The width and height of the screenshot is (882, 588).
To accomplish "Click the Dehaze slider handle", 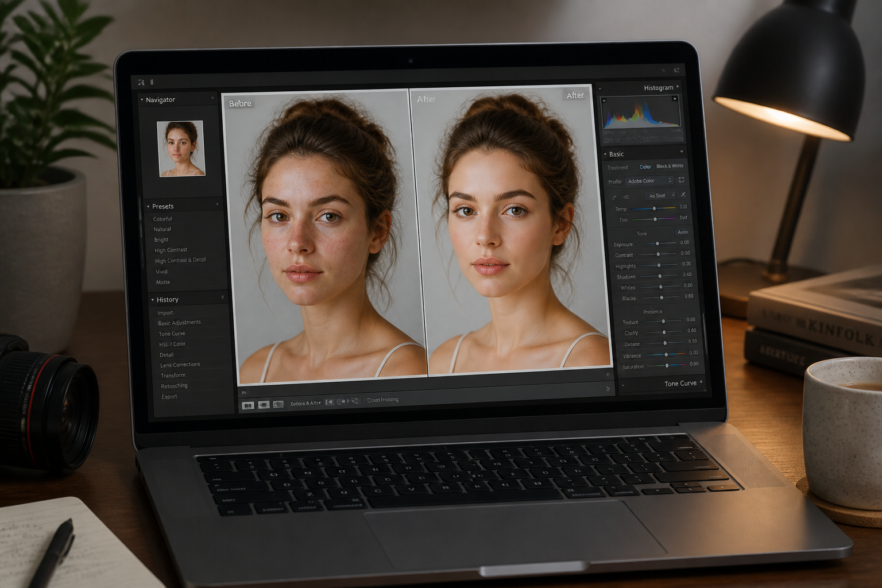I will pos(665,343).
